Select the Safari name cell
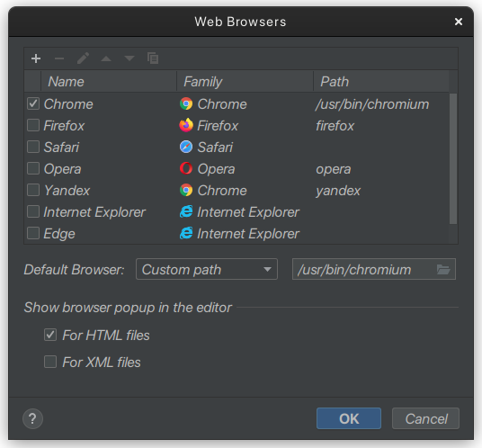The height and width of the screenshot is (448, 482). point(61,148)
